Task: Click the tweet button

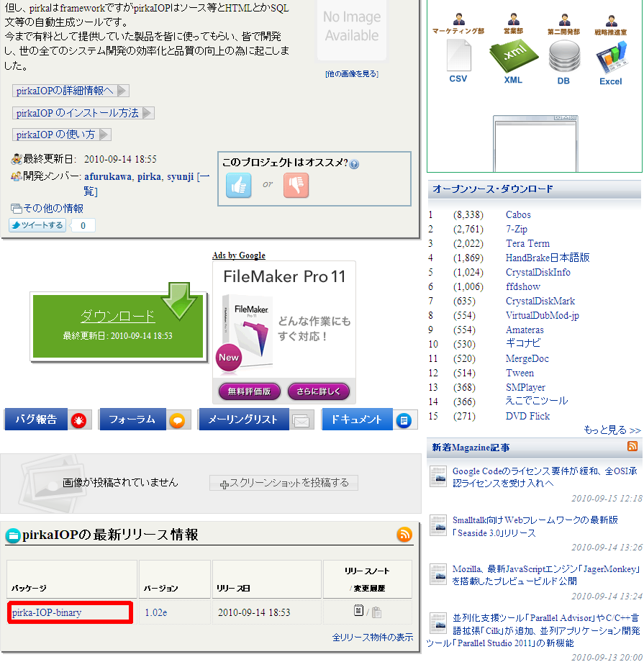Action: 37,225
